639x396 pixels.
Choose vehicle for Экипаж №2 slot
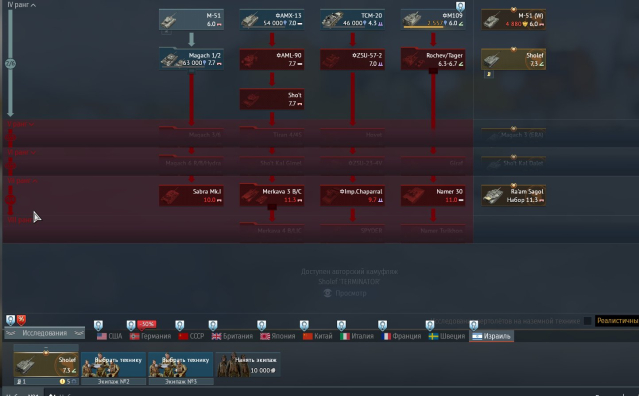point(113,365)
